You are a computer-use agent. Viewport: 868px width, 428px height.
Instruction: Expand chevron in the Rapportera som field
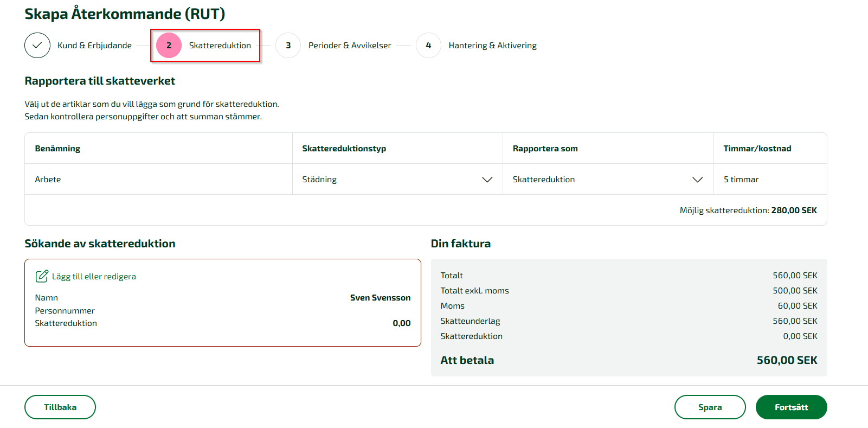coord(698,180)
